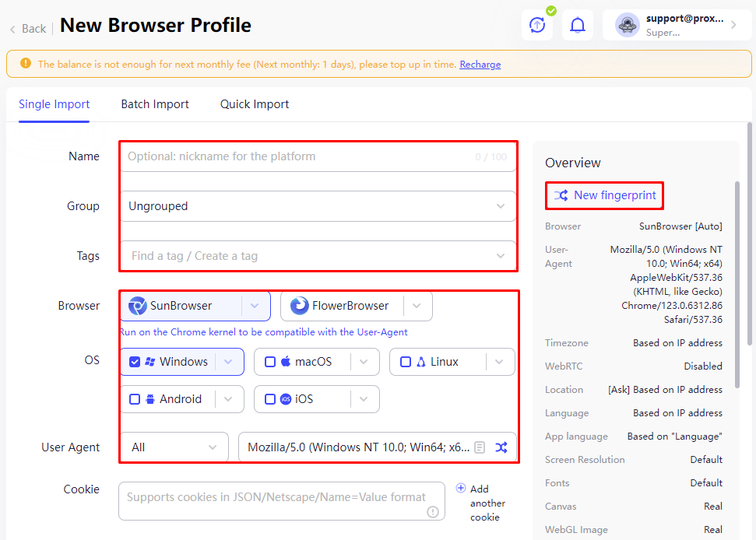Click the notification bell icon
This screenshot has width=756, height=540.
pos(577,25)
